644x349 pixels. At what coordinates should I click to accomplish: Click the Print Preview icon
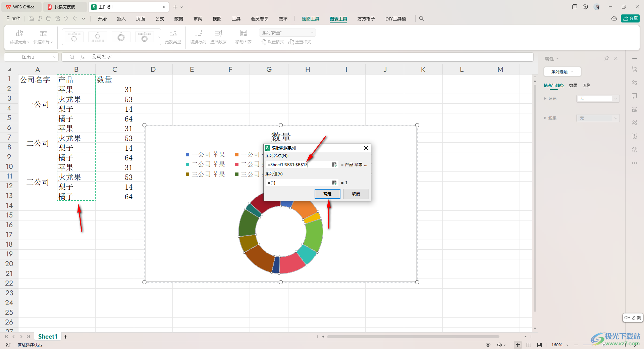tap(57, 19)
